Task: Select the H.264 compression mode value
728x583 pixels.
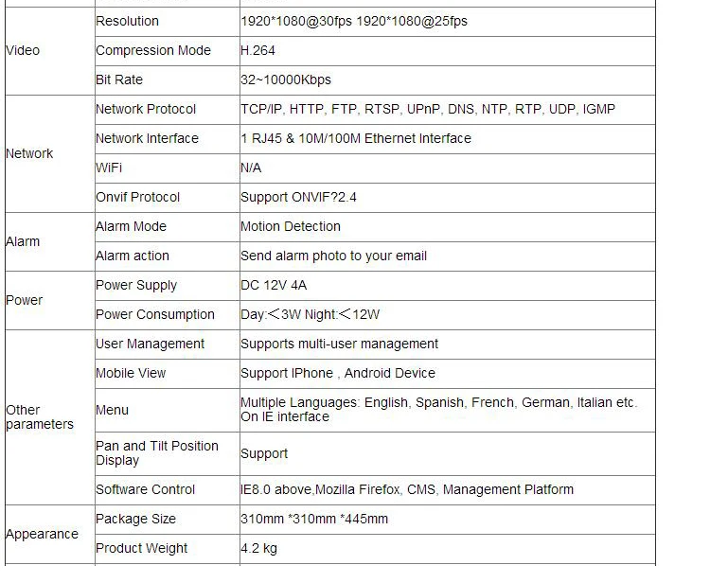Action: tap(257, 50)
